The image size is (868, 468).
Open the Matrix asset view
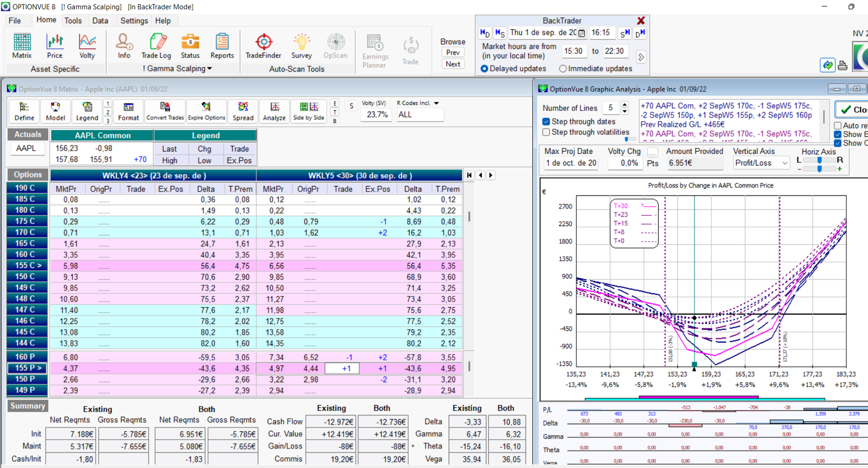coord(22,46)
